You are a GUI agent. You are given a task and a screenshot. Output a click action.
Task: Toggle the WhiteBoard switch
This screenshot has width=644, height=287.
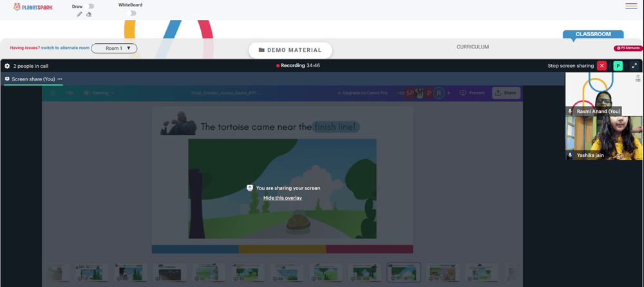point(131,13)
